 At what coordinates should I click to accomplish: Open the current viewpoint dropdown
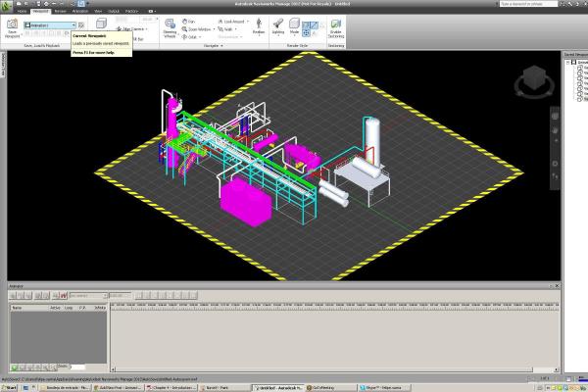tap(72, 24)
